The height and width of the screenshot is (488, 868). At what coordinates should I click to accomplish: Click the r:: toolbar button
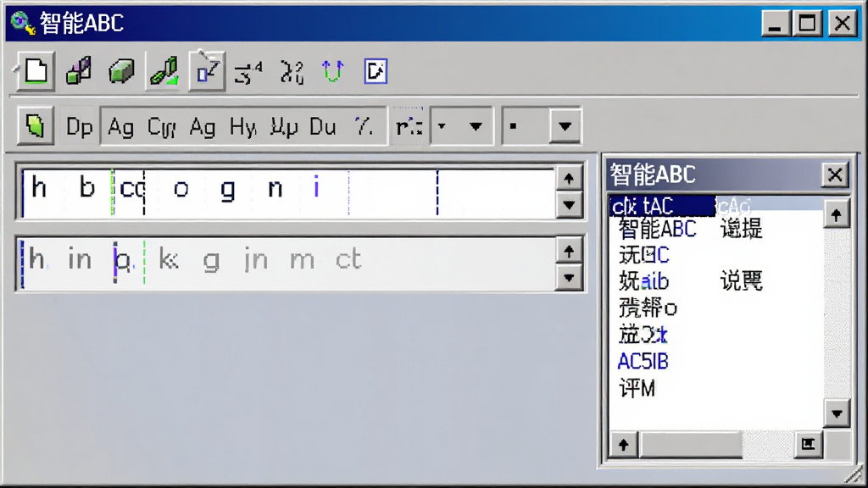coord(409,127)
